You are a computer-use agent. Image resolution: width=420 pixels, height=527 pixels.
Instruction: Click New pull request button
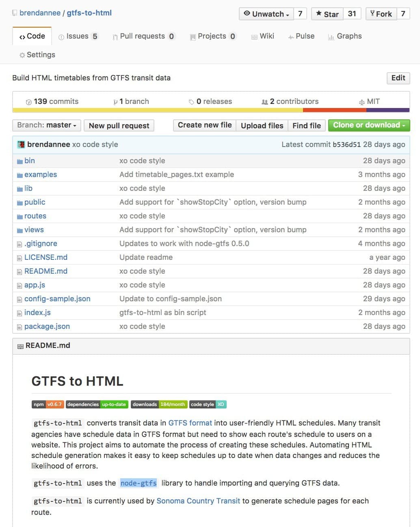119,125
